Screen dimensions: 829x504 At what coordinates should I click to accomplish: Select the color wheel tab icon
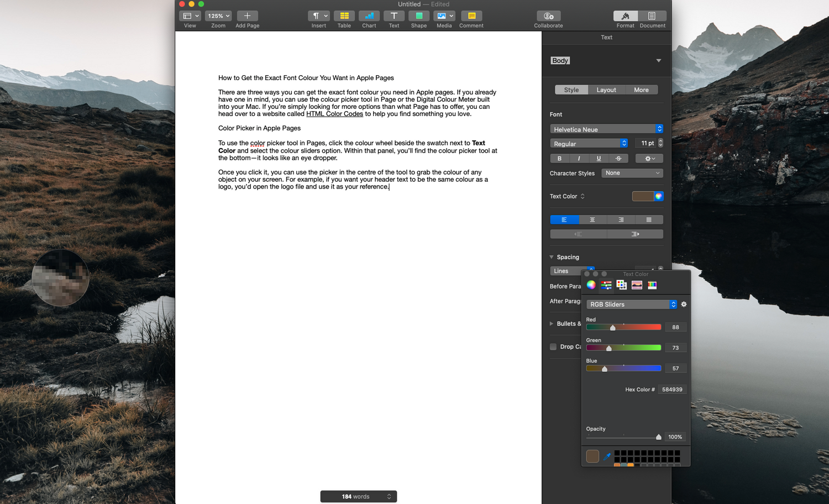point(591,285)
